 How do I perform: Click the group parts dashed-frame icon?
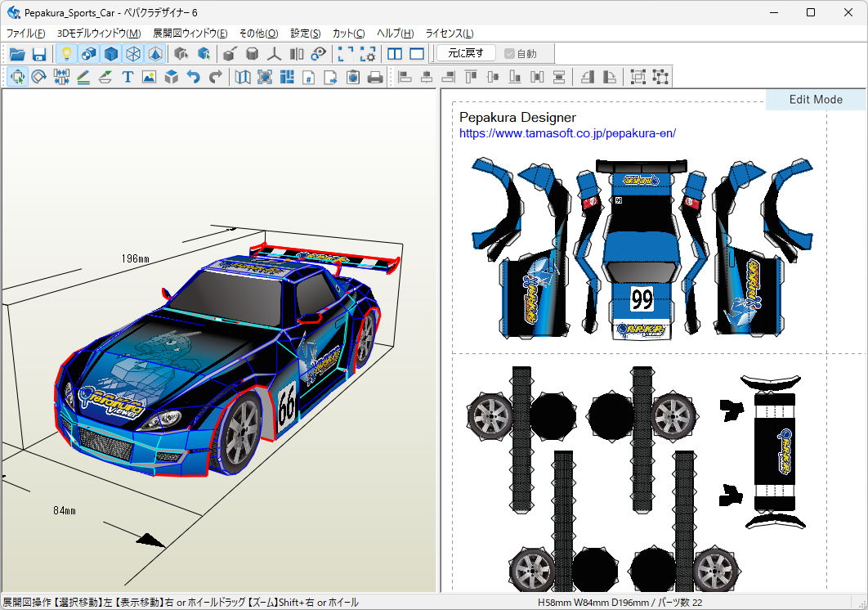point(638,77)
